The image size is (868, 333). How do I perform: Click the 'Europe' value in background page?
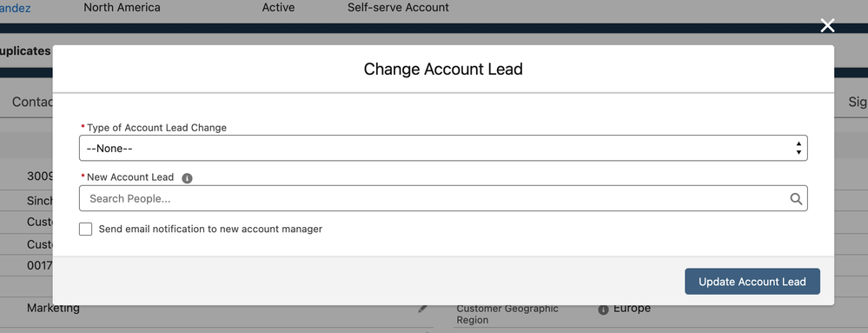pyautogui.click(x=632, y=309)
